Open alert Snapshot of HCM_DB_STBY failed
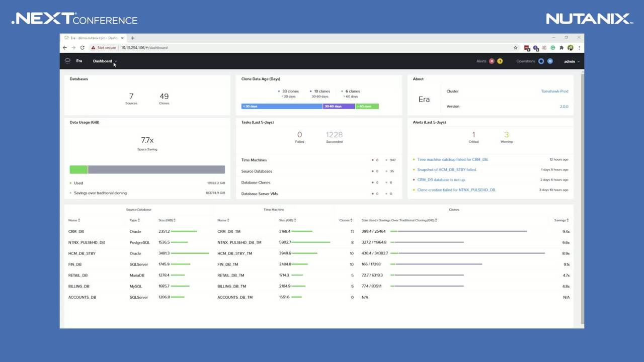The width and height of the screenshot is (644, 362). click(x=447, y=169)
